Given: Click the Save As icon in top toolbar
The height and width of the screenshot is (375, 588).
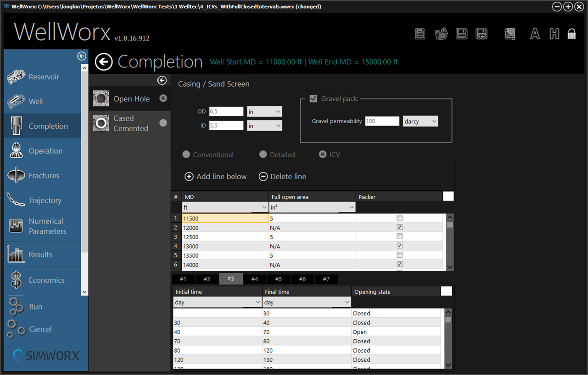Looking at the screenshot, I should (481, 34).
